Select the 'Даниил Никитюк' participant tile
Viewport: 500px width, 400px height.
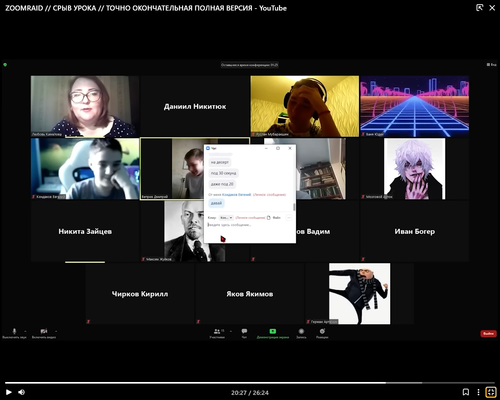195,106
